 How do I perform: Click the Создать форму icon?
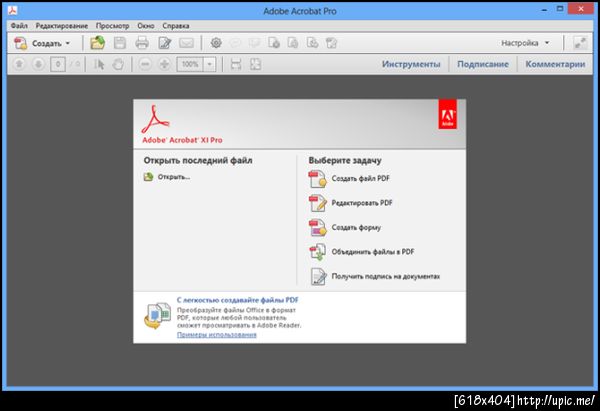318,228
